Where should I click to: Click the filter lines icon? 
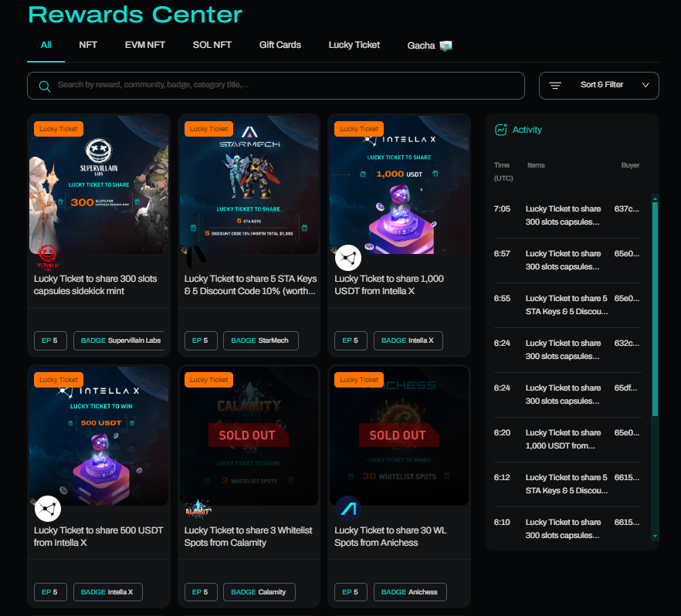pyautogui.click(x=554, y=86)
